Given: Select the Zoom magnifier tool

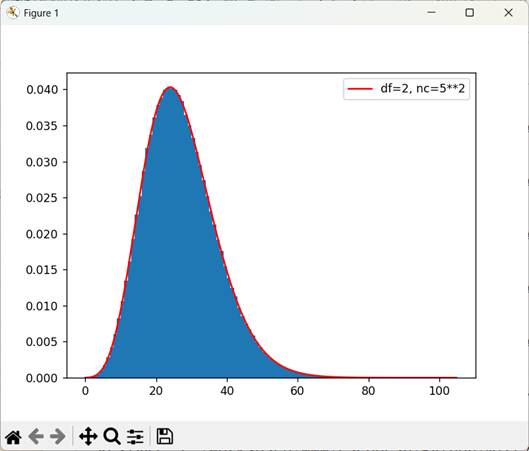Looking at the screenshot, I should point(112,437).
